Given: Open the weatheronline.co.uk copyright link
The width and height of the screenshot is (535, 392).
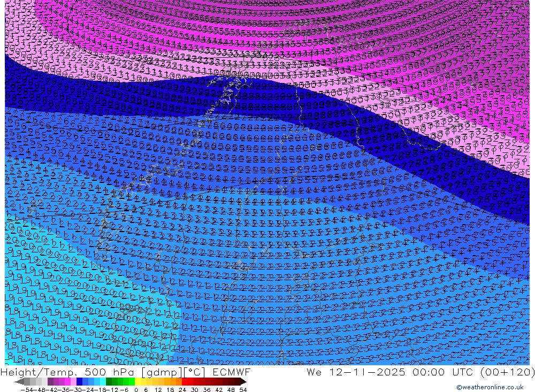Looking at the screenshot, I should pyautogui.click(x=490, y=387).
